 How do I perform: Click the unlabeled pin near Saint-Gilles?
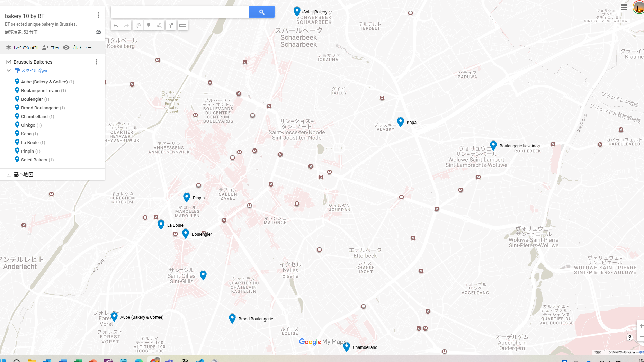click(x=203, y=275)
